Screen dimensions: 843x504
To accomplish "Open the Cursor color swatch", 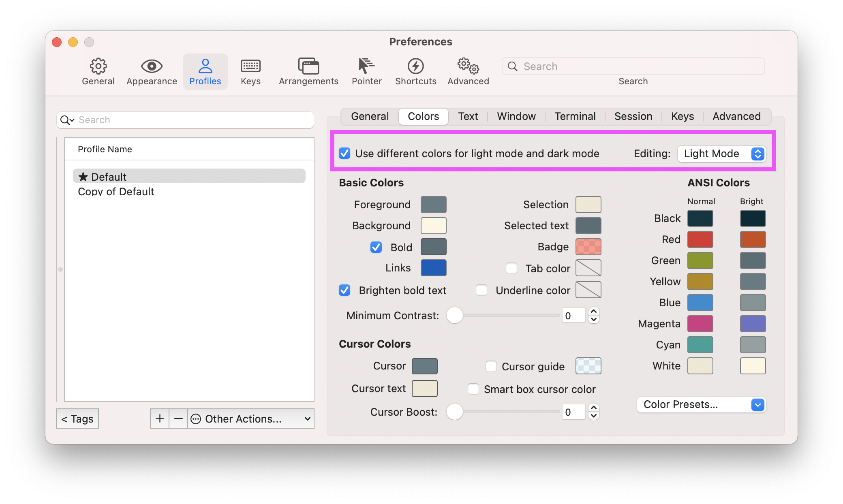I will (425, 366).
